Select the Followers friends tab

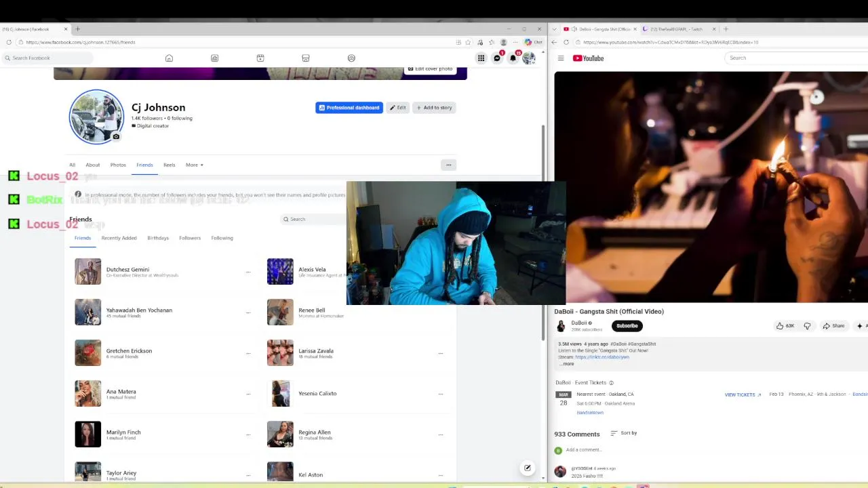(190, 238)
